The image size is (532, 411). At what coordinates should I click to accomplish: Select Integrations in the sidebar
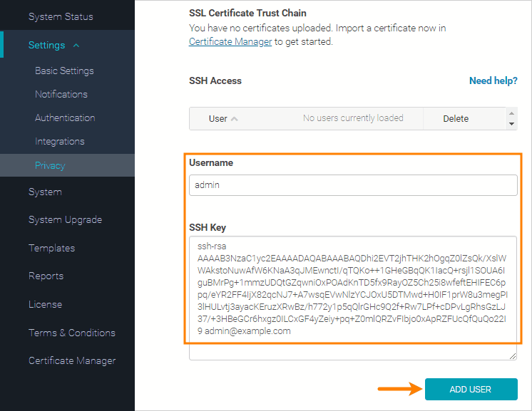point(60,142)
